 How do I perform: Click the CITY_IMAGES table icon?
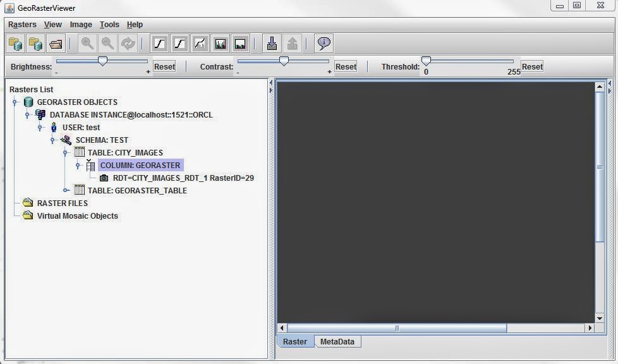tap(79, 152)
